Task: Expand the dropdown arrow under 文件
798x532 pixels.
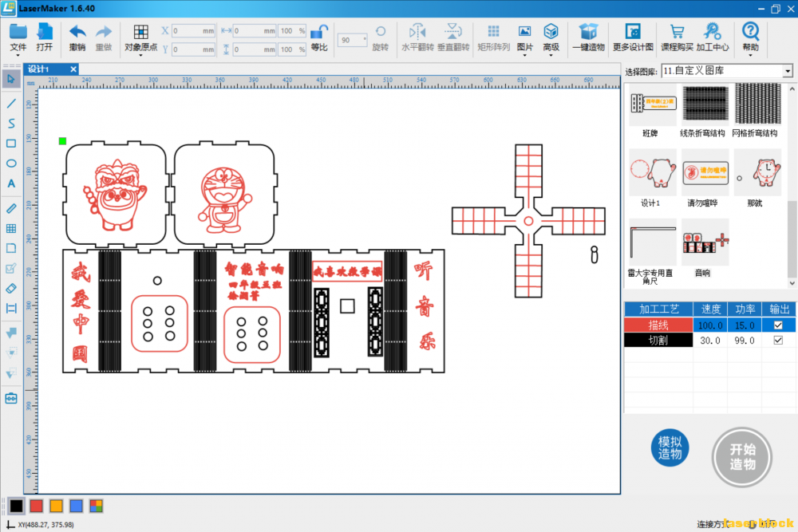Action: (x=18, y=55)
